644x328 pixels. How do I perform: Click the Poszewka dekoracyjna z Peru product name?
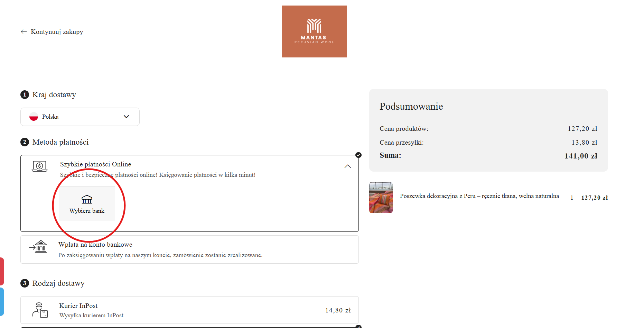pos(479,196)
